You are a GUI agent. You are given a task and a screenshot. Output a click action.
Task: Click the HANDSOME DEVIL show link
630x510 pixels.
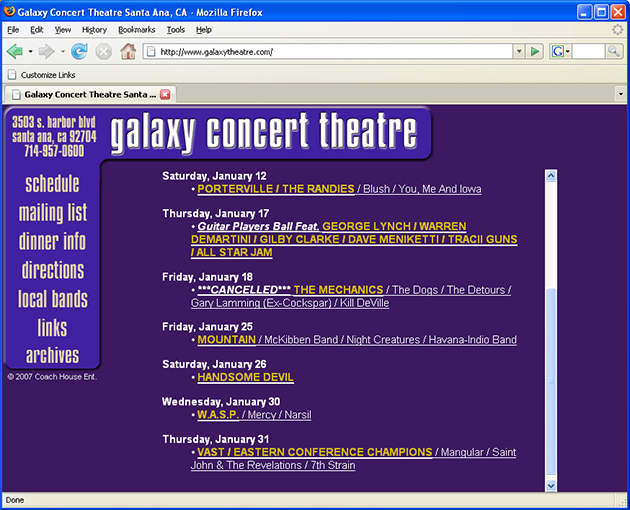[x=245, y=378]
